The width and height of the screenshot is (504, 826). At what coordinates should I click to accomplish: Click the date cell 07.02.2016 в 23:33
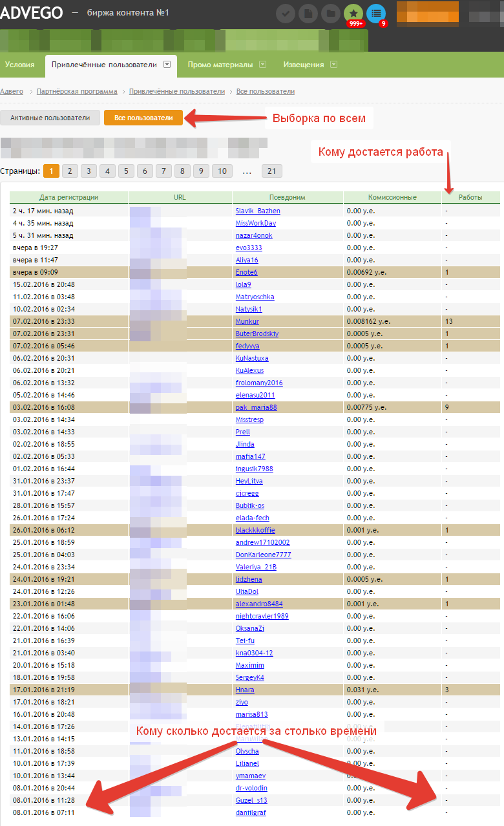click(x=43, y=321)
